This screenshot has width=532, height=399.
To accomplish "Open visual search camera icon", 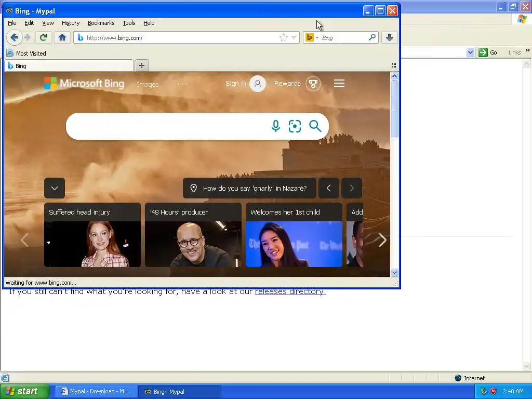I will coord(295,126).
